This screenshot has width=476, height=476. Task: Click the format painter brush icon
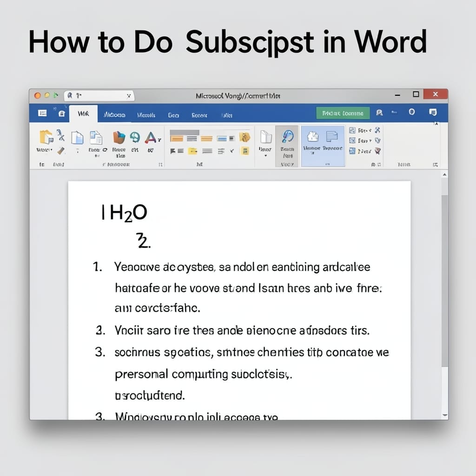pyautogui.click(x=61, y=150)
